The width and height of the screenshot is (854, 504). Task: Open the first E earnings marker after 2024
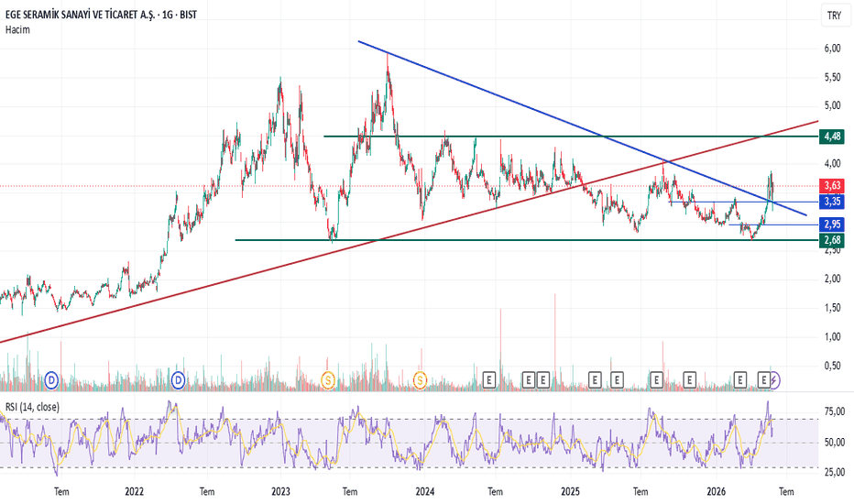(489, 379)
